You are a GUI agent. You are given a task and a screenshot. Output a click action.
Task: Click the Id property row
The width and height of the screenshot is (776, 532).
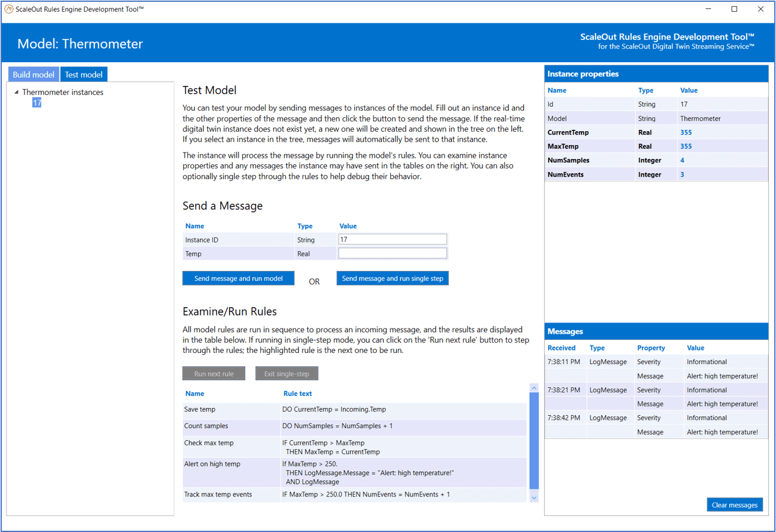[656, 104]
